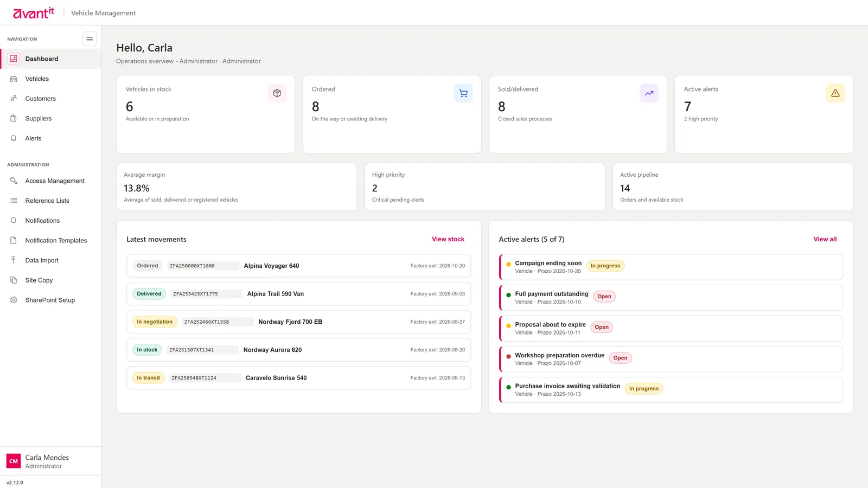
Task: Click the SharePoint Setup gear icon
Action: pos(14,300)
